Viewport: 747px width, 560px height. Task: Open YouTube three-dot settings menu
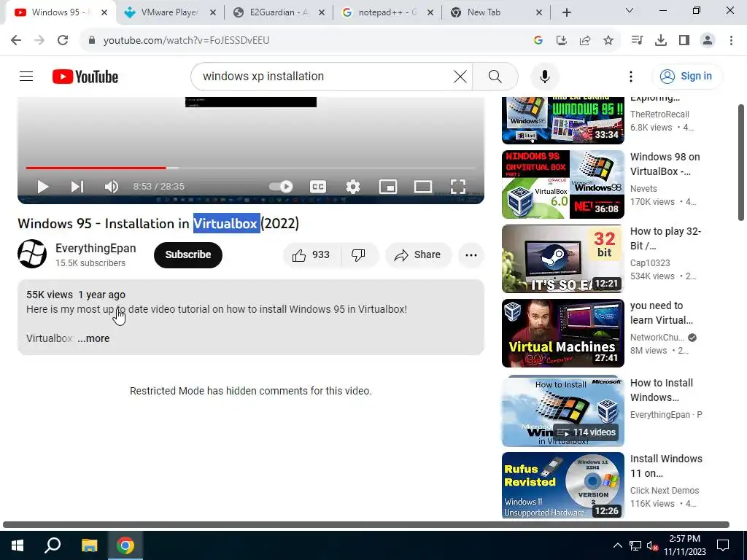pos(631,76)
